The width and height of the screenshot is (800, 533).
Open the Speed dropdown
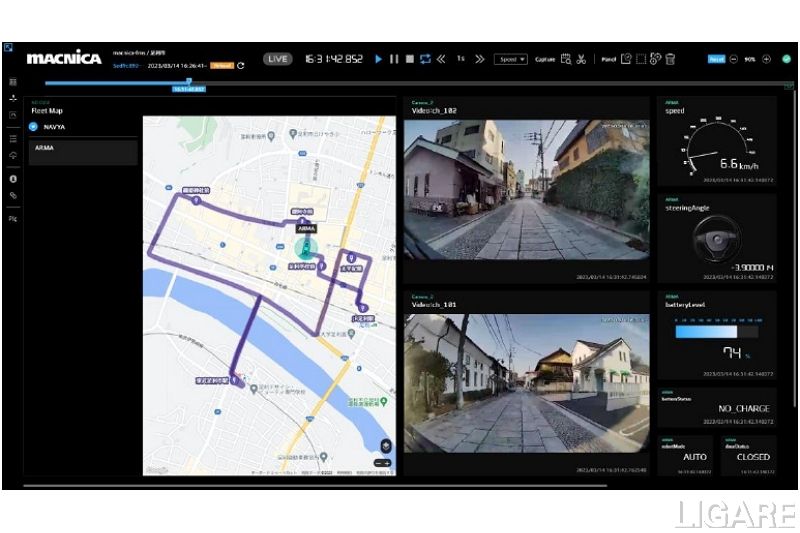(x=510, y=60)
